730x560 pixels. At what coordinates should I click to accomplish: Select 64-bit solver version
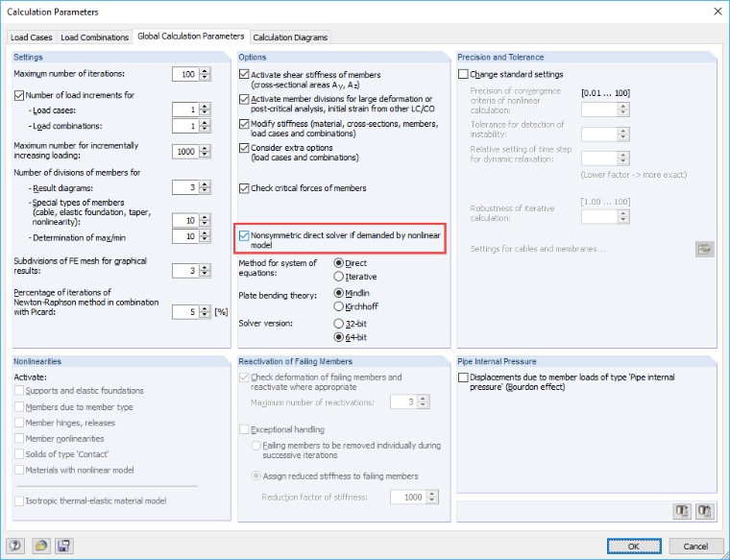339,337
